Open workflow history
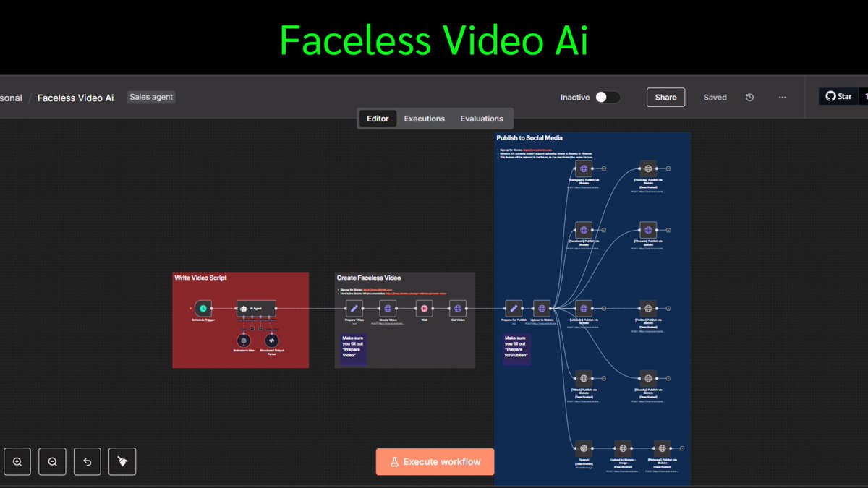Screen dimensions: 868x488 coord(749,98)
